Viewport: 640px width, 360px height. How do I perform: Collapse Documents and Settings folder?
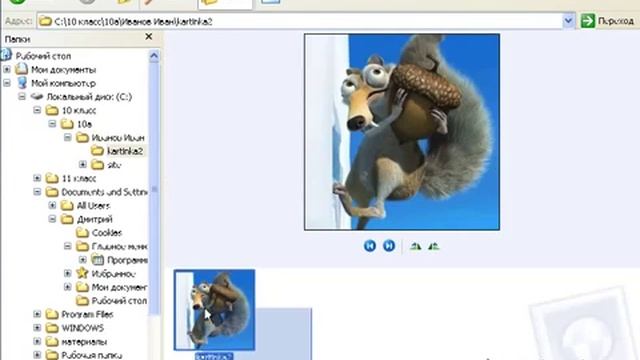pos(37,192)
